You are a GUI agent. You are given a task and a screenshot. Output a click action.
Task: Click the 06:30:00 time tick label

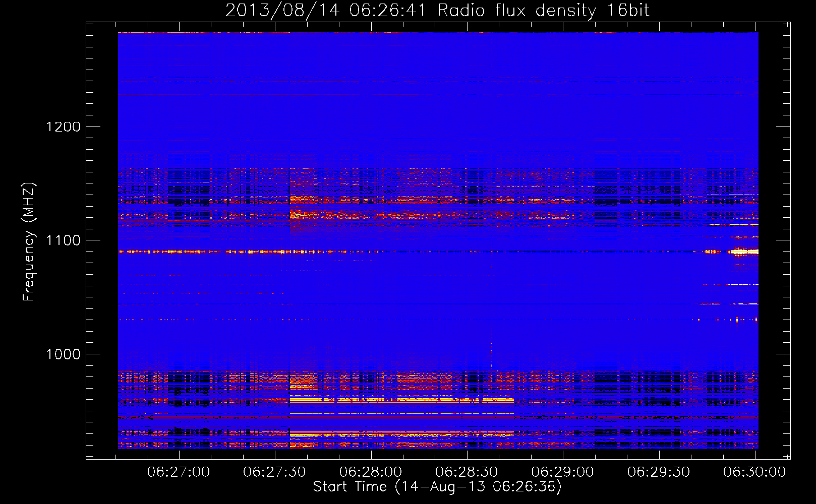click(754, 472)
